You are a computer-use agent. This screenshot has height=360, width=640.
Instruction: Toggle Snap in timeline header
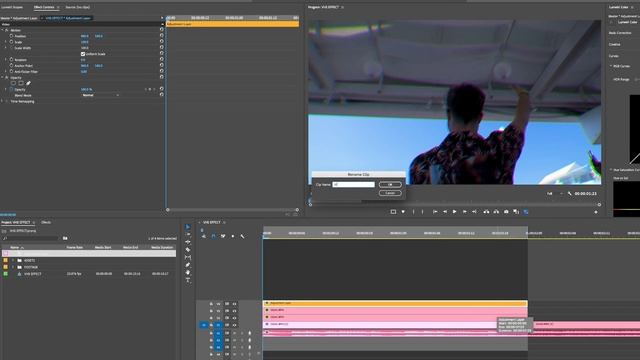[x=213, y=236]
